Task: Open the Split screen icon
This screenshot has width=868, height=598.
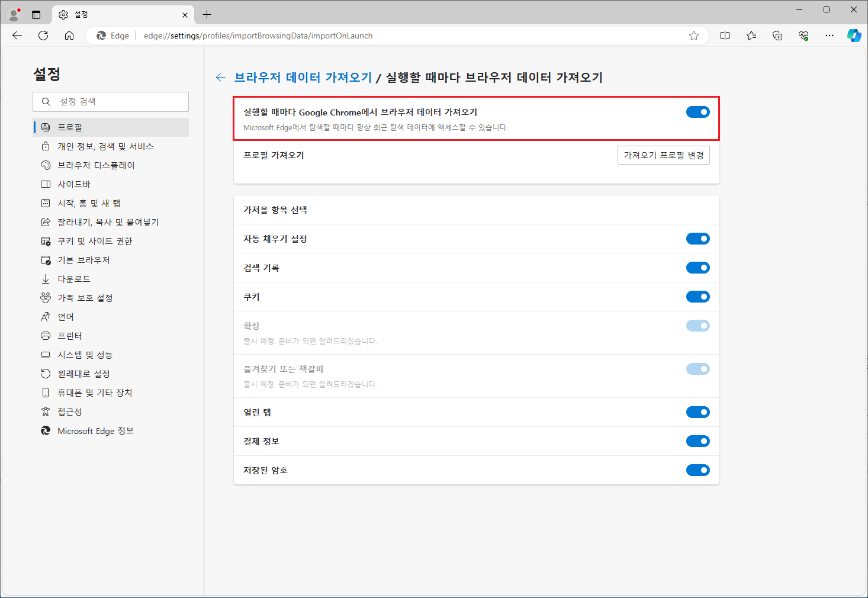Action: pos(725,36)
